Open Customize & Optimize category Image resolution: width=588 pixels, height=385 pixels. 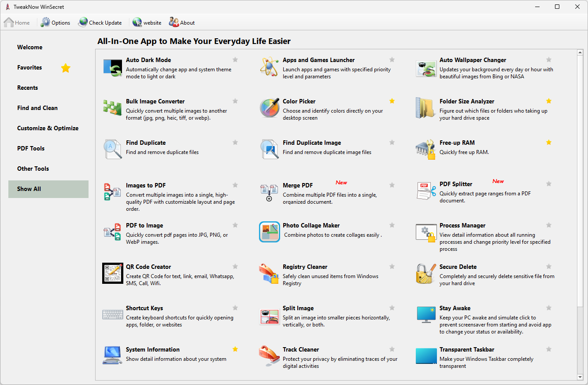[x=48, y=128]
